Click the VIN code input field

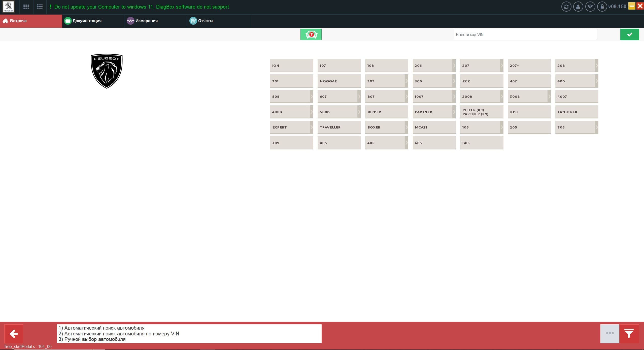click(525, 35)
